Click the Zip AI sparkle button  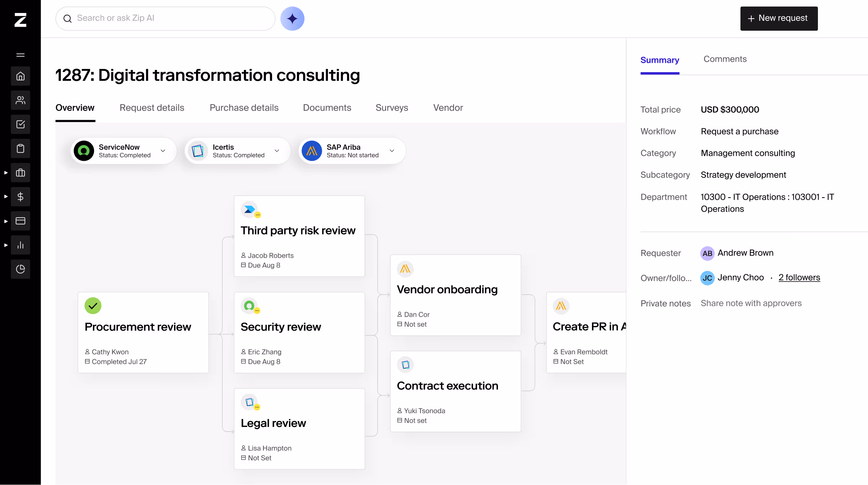(292, 18)
